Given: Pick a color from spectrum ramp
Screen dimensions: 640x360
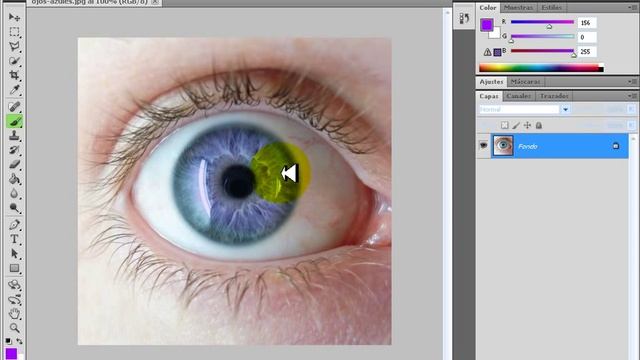Looking at the screenshot, I should click(541, 68).
